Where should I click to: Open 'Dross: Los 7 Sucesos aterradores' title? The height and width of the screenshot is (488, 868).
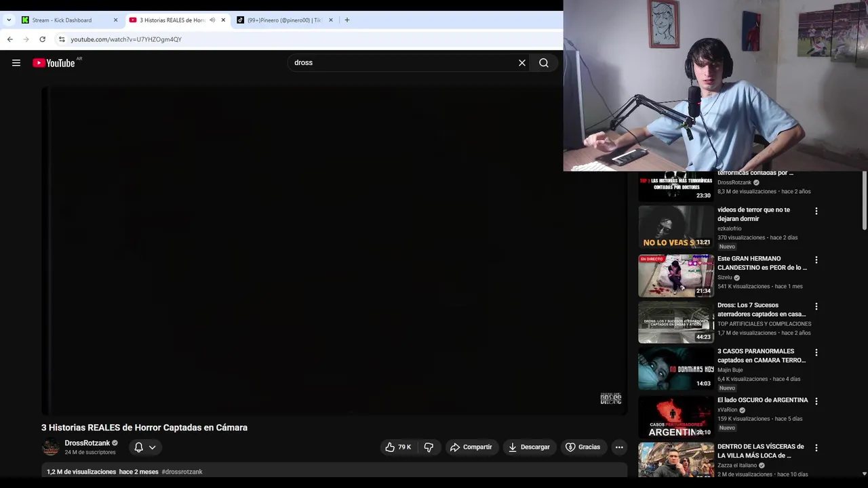click(762, 310)
